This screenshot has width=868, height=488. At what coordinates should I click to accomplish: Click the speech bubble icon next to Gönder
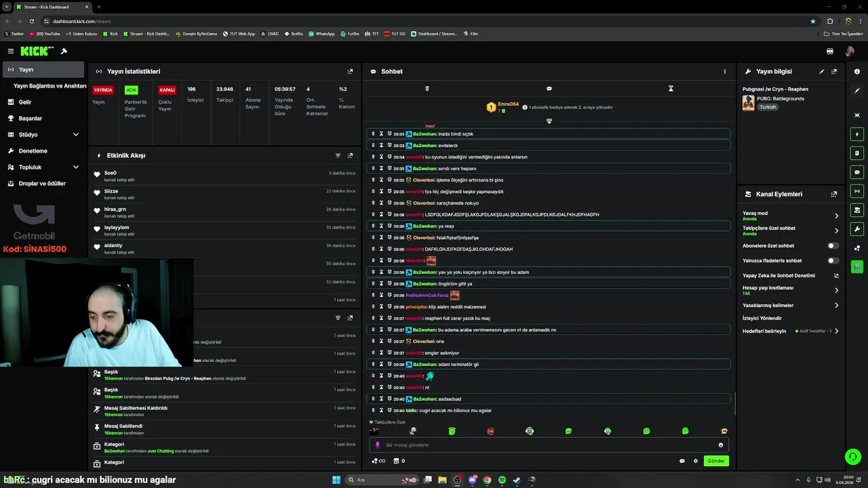pyautogui.click(x=682, y=461)
